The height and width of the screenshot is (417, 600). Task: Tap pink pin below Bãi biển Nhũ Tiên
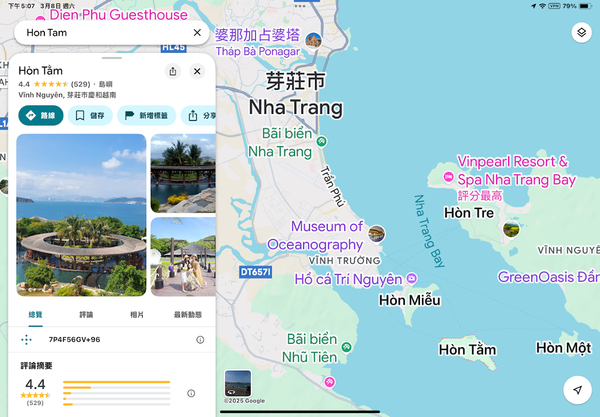point(329,382)
